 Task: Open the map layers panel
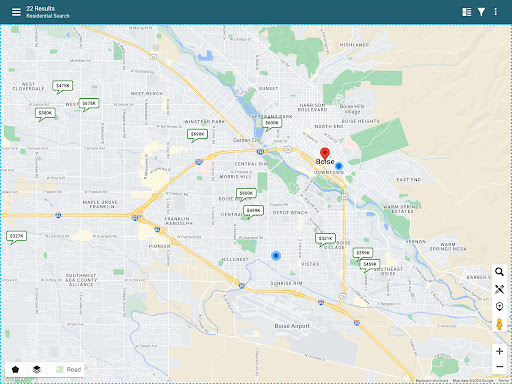coord(37,369)
